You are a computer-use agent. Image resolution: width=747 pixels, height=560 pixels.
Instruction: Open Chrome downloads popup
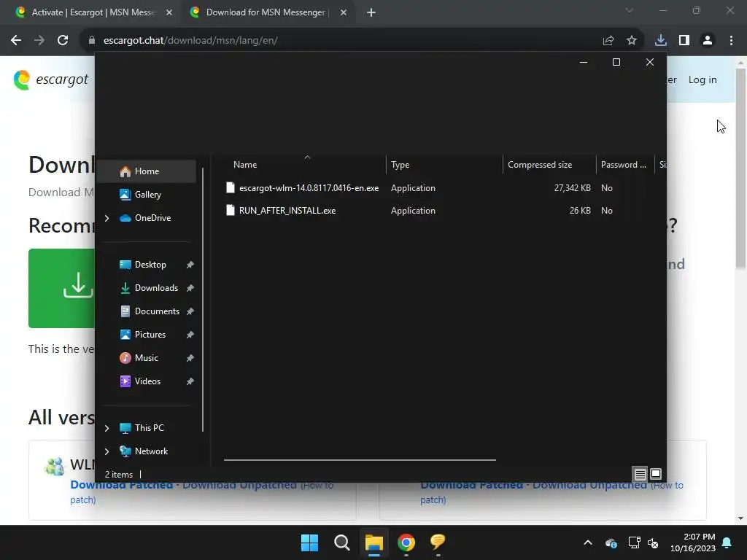coord(660,41)
